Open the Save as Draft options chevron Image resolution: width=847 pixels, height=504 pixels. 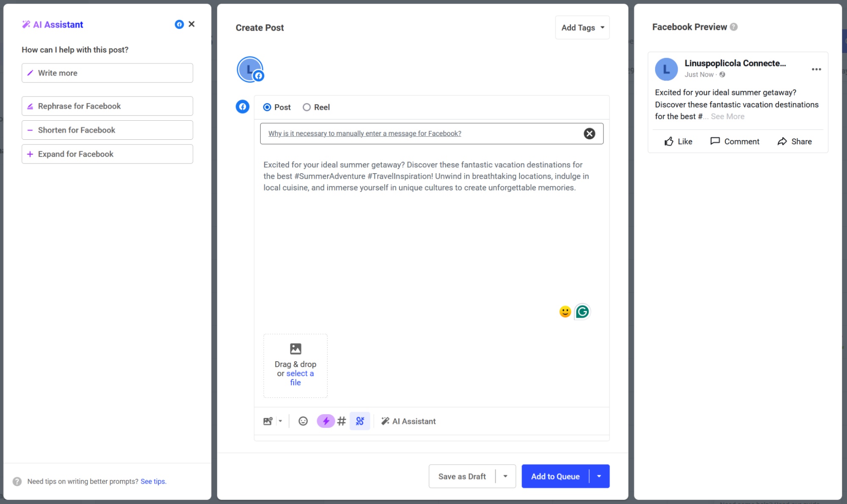click(x=505, y=476)
